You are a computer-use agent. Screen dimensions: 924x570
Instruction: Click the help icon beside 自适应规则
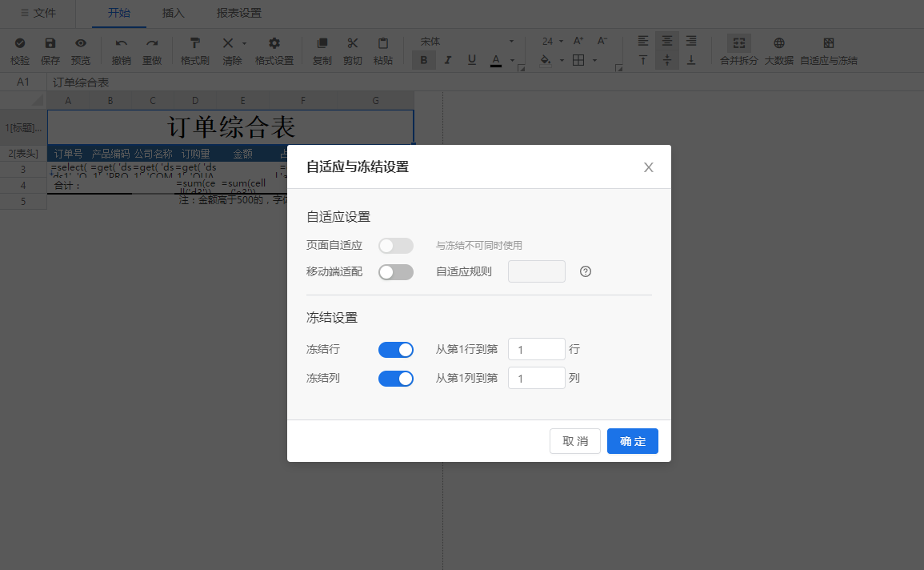click(585, 271)
